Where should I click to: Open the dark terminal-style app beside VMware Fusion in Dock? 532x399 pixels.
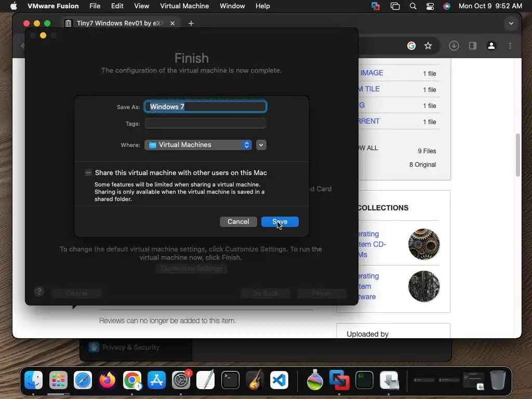(364, 380)
